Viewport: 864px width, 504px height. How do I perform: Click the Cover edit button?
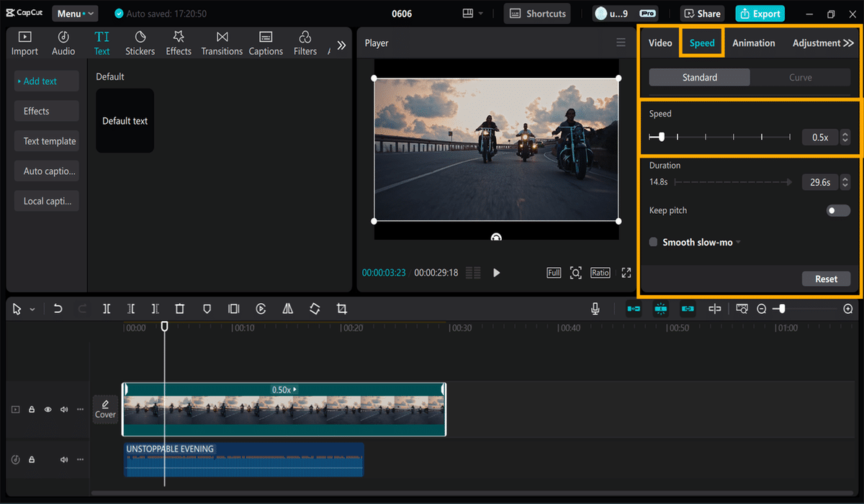click(x=105, y=409)
